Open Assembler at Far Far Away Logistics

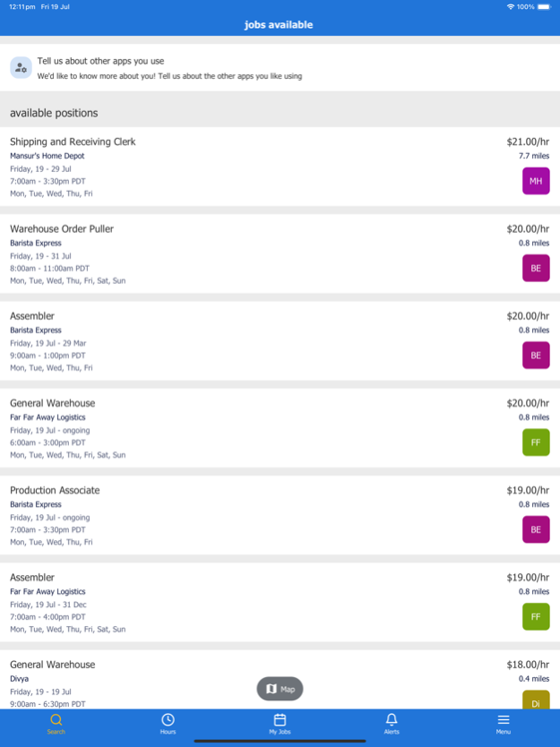[x=32, y=578]
